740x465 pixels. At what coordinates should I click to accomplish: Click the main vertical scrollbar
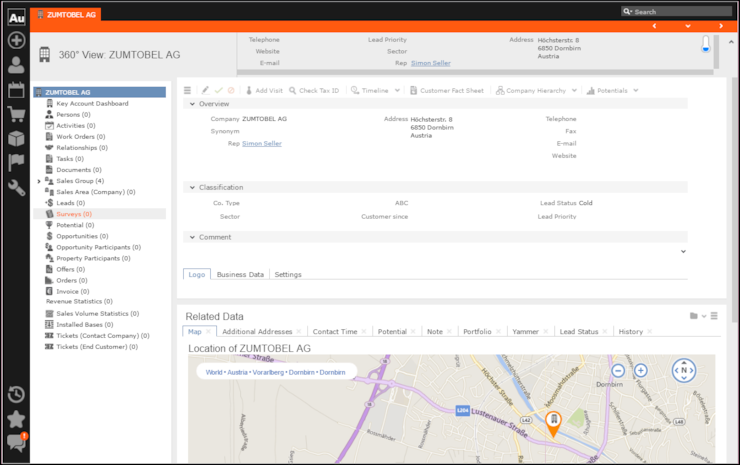(x=735, y=200)
